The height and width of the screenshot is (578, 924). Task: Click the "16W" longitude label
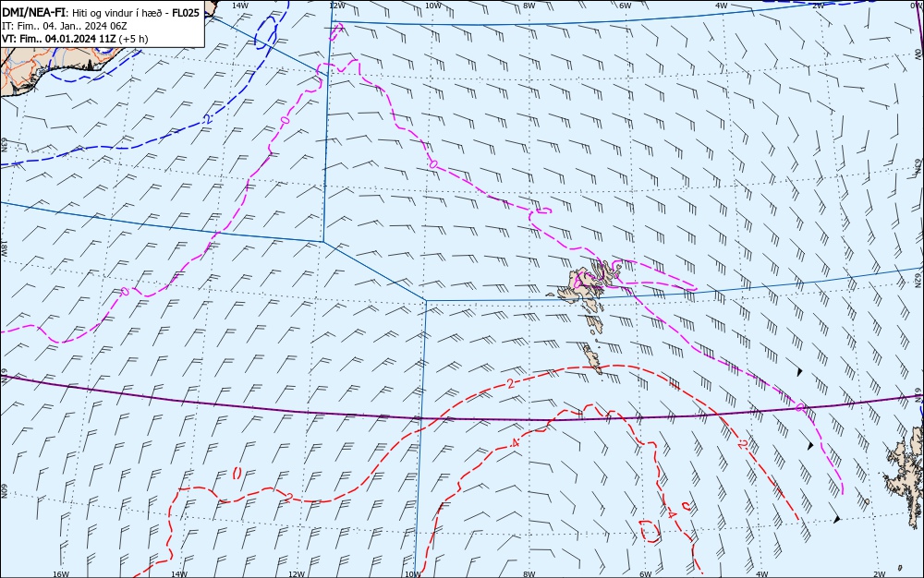pos(61,574)
